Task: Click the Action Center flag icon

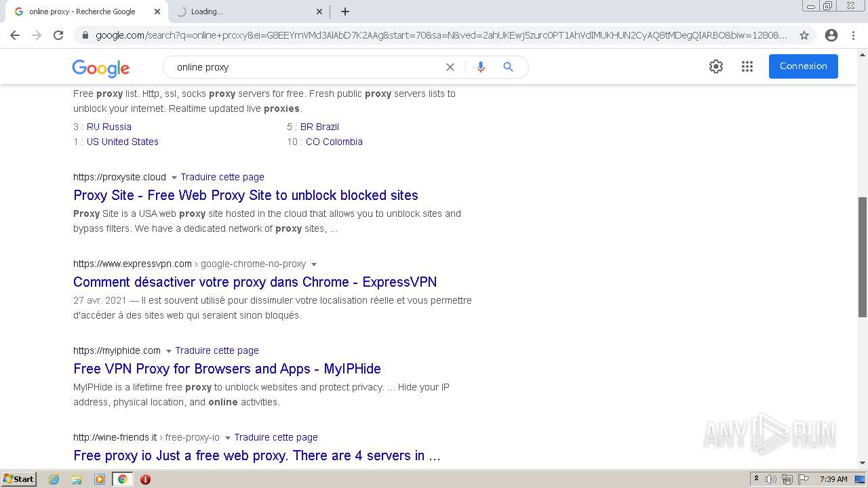Action: coord(804,479)
